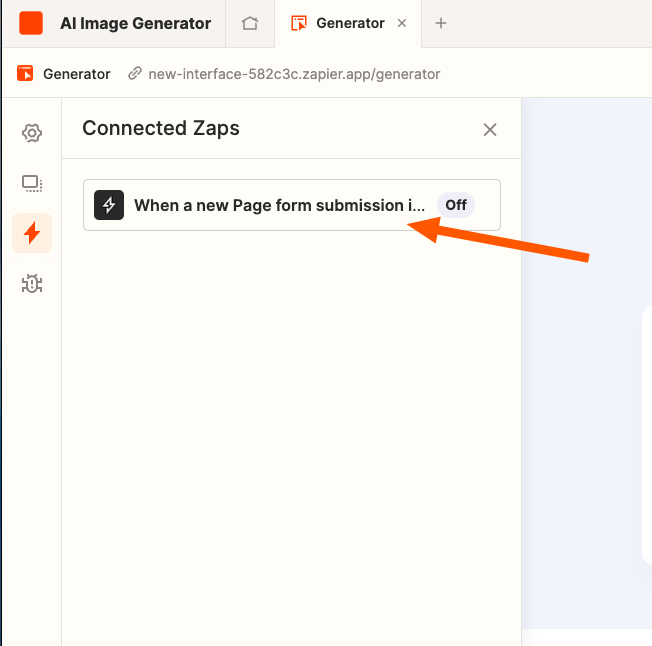Click the orange cursor icon on Generator tab
Viewport: 652px width, 646px height.
299,23
